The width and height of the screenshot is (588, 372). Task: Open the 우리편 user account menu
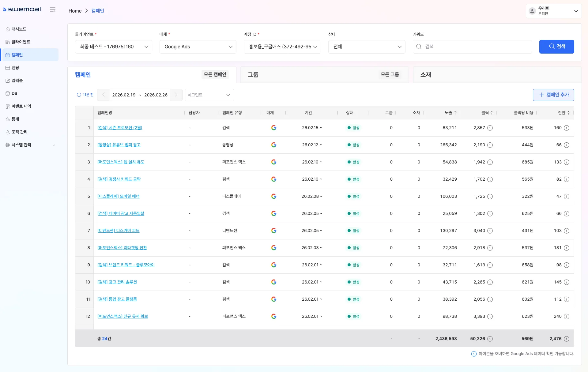[x=554, y=11]
